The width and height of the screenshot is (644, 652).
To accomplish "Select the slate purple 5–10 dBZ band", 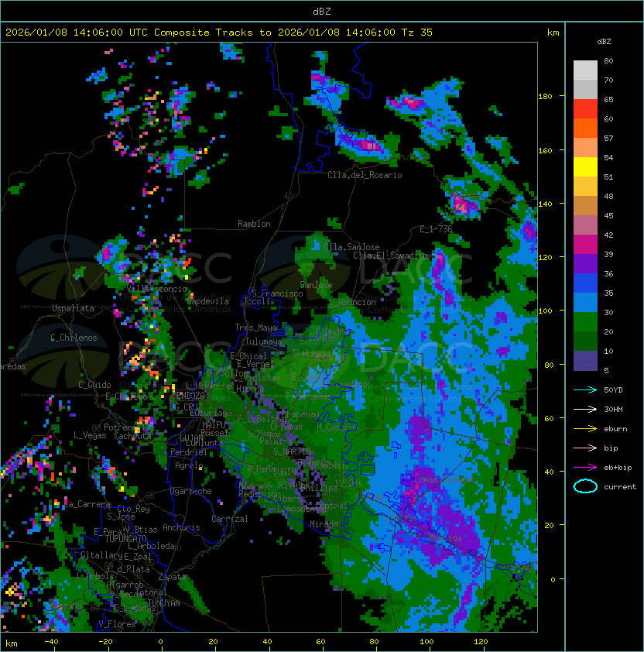I will coord(585,361).
